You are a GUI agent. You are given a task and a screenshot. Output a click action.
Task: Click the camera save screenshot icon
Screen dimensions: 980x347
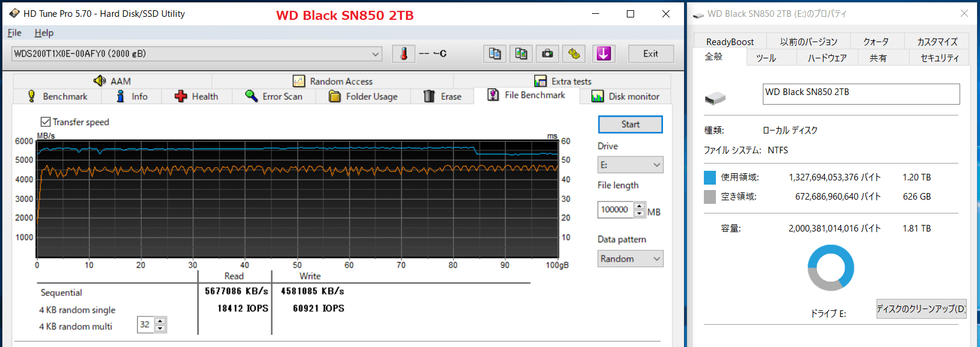coord(547,54)
